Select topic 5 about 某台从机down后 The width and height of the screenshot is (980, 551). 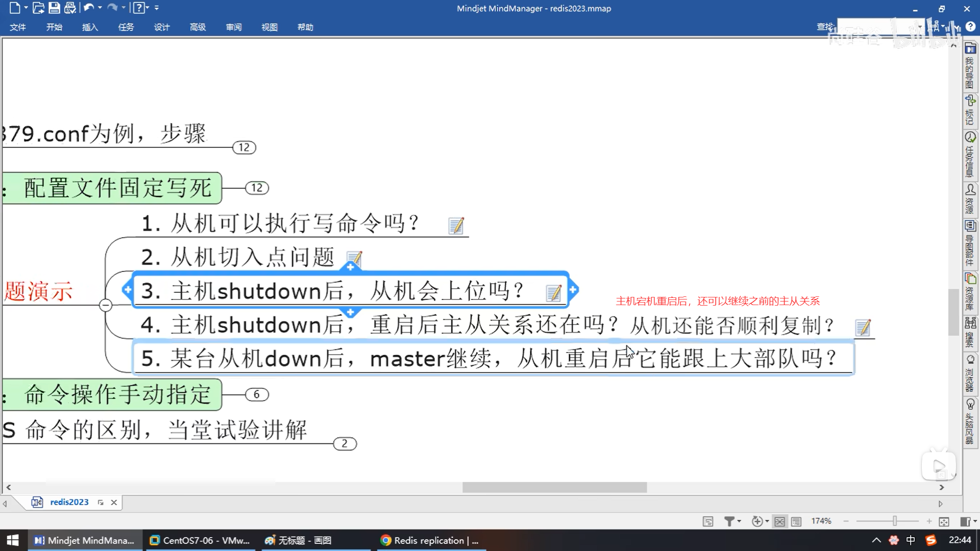490,358
